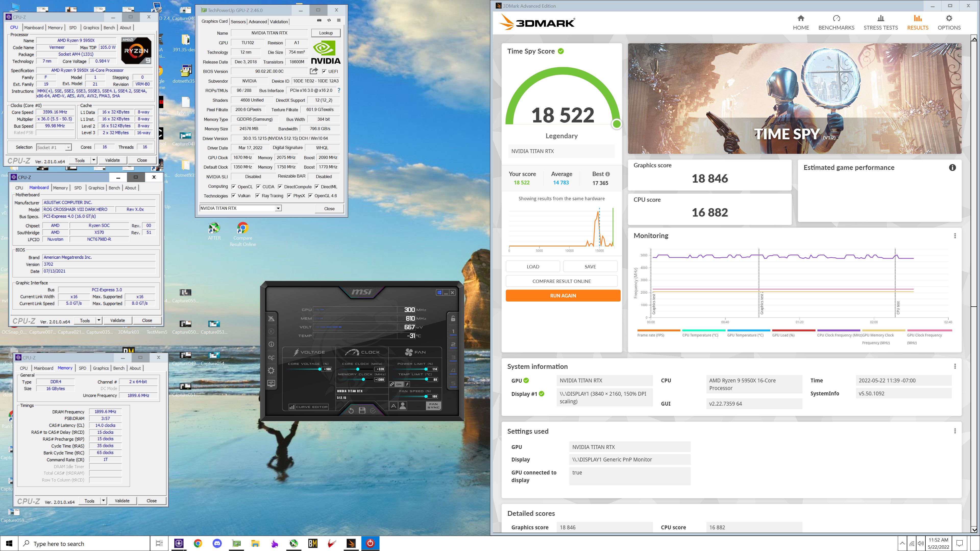The image size is (980, 551).
Task: Open the AFTER desktop shortcut
Action: [x=214, y=231]
